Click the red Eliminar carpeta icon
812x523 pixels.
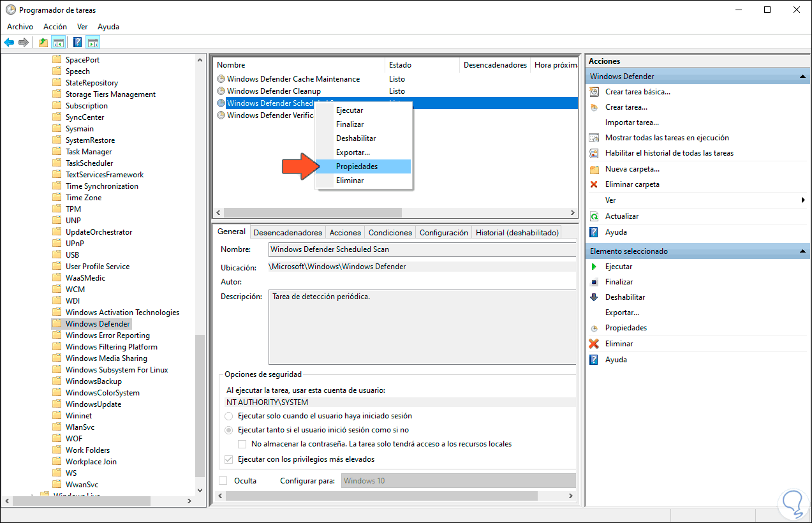pos(593,184)
